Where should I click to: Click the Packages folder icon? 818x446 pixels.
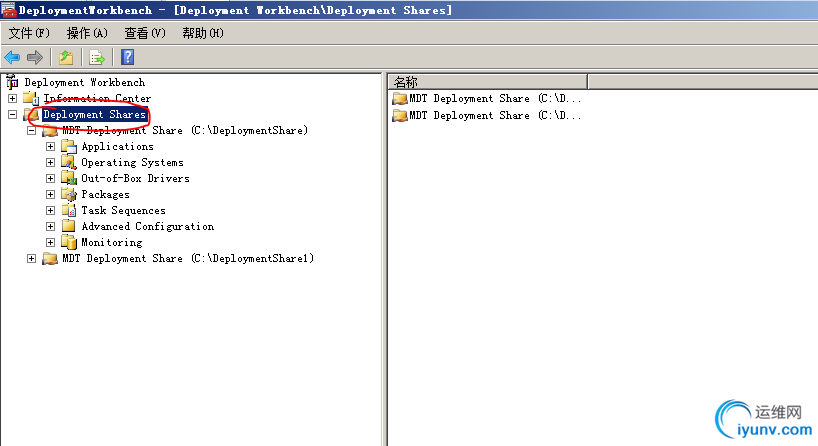(69, 195)
